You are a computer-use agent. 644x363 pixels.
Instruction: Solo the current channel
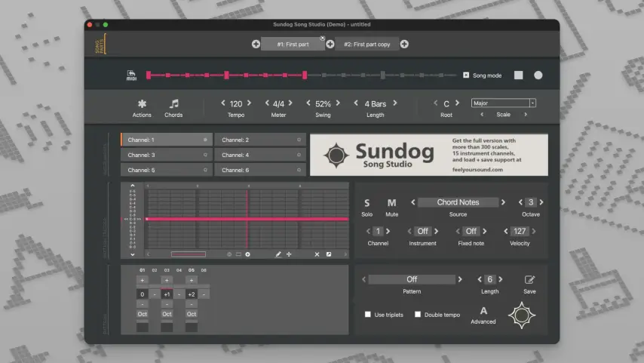coord(367,203)
